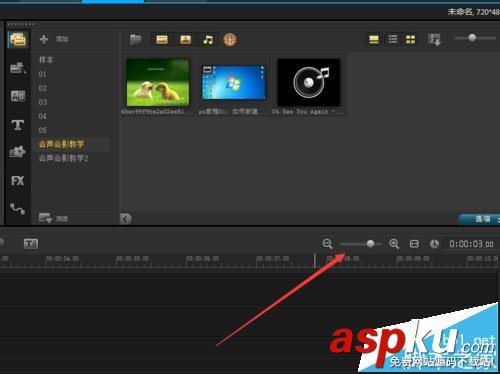Adjust the timeline zoom slider
The width and height of the screenshot is (500, 374).
coord(370,244)
